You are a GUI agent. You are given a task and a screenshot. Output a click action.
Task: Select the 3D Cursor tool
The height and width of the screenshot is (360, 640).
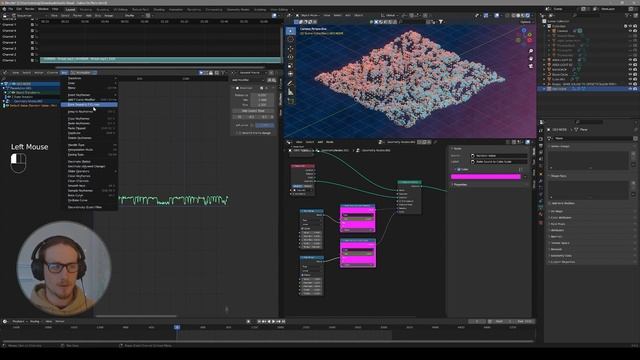[290, 40]
